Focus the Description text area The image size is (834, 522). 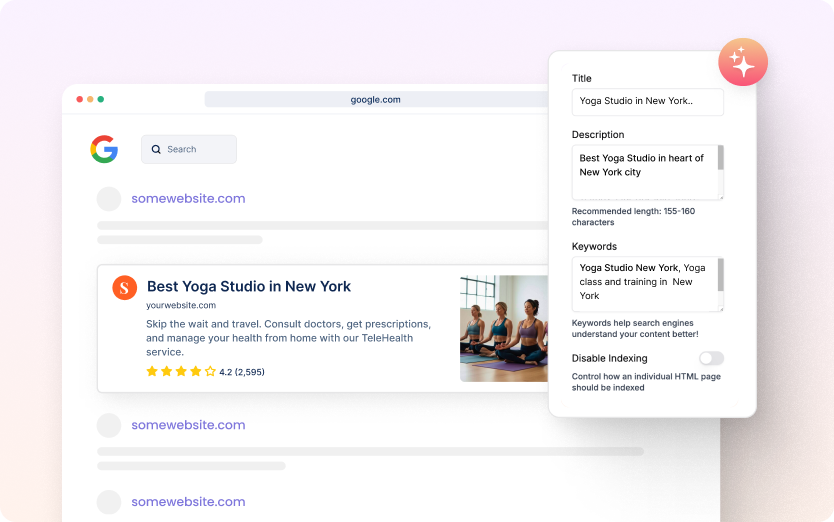[644, 172]
